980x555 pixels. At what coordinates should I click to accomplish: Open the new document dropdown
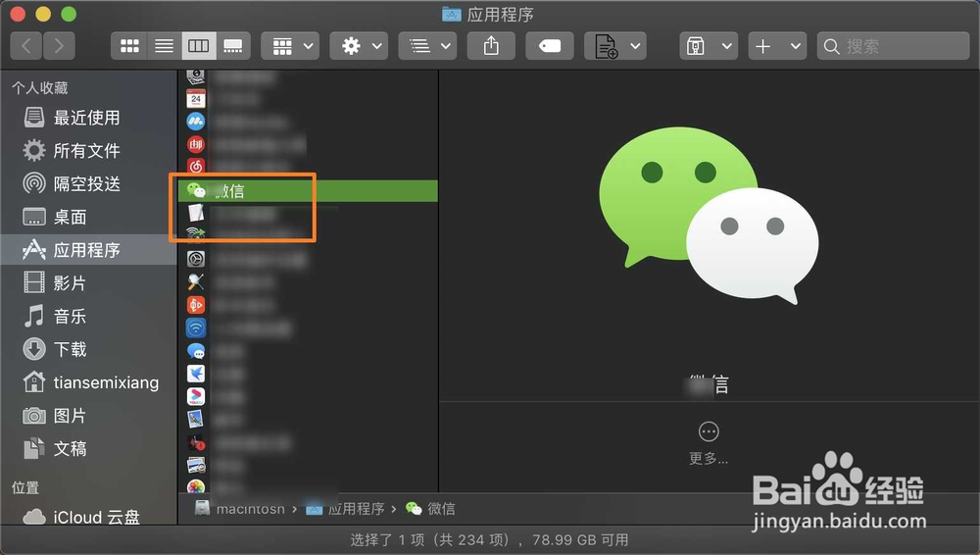pos(615,46)
